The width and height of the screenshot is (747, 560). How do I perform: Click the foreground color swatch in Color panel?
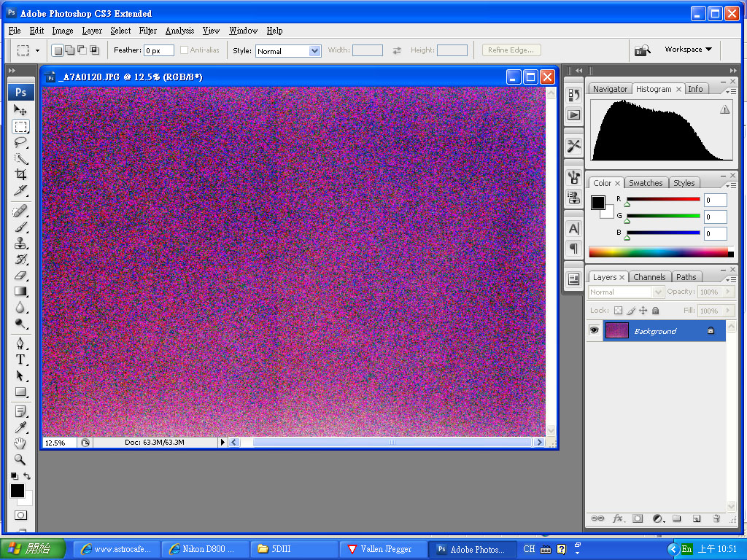pyautogui.click(x=597, y=202)
